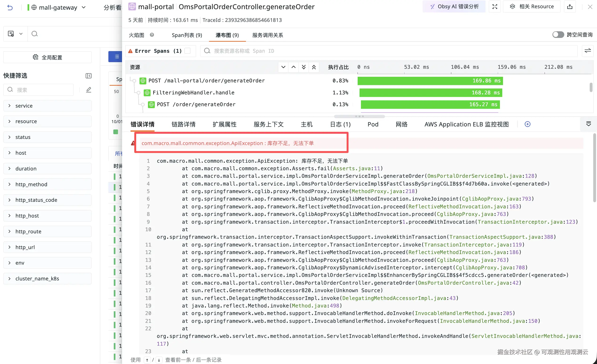The image size is (597, 364).
Task: Toggle the 跨空间查询 switch
Action: (x=558, y=35)
